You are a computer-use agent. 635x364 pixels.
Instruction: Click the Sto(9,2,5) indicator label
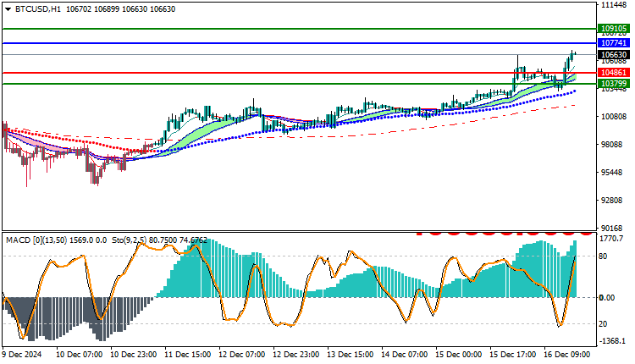130,240
